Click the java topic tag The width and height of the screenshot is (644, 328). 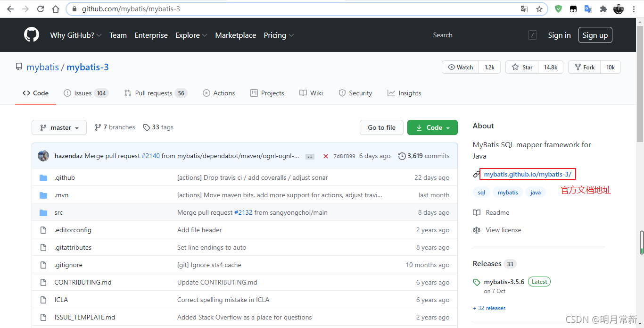[536, 193]
